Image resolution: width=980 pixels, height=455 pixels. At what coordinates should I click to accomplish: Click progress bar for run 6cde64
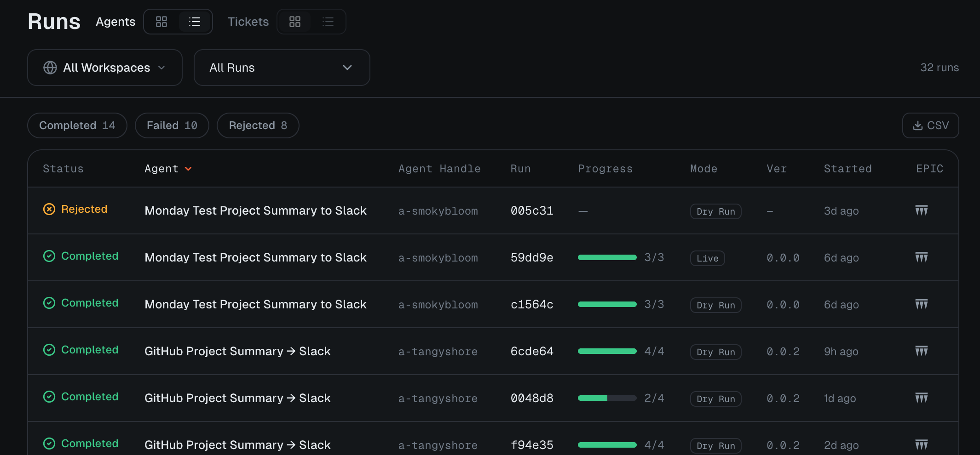(607, 351)
